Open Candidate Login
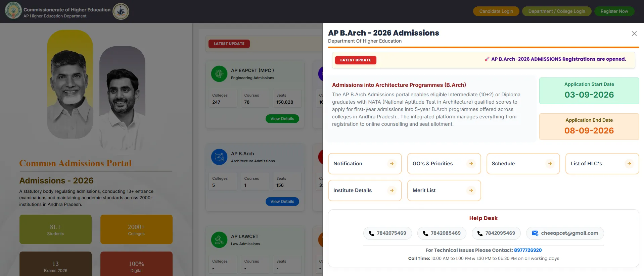This screenshot has height=276, width=644. click(496, 11)
